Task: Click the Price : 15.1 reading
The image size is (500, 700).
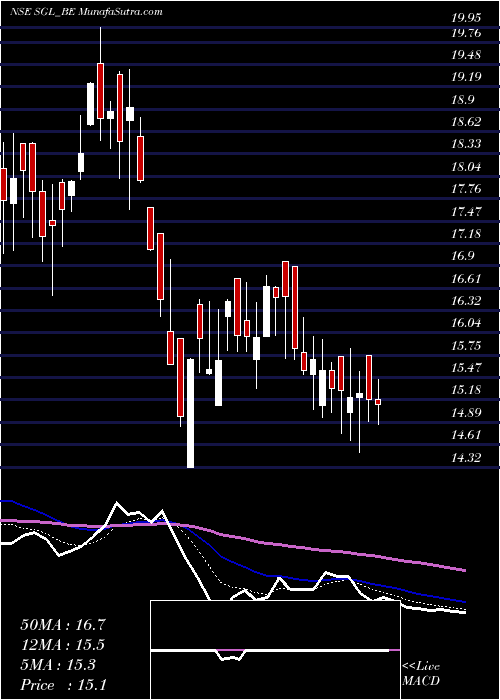Action: coord(63,685)
